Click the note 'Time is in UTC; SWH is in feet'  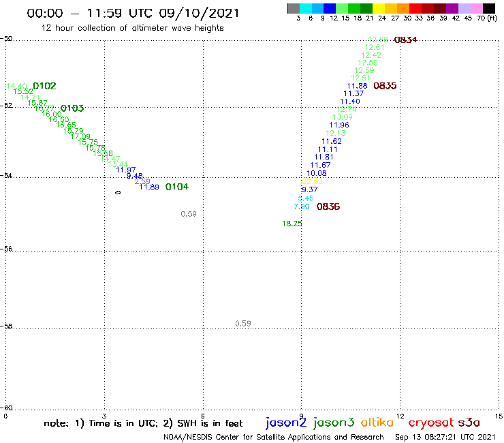[x=143, y=423]
